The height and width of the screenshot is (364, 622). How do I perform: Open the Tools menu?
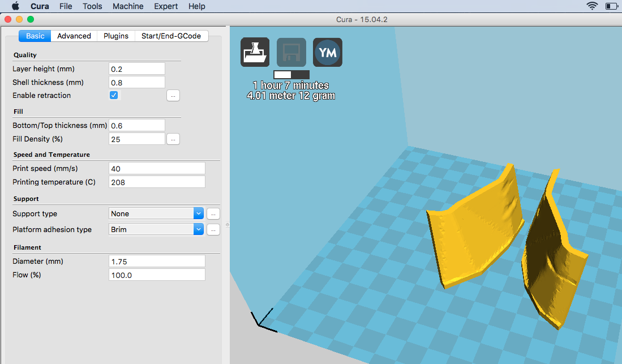point(92,6)
